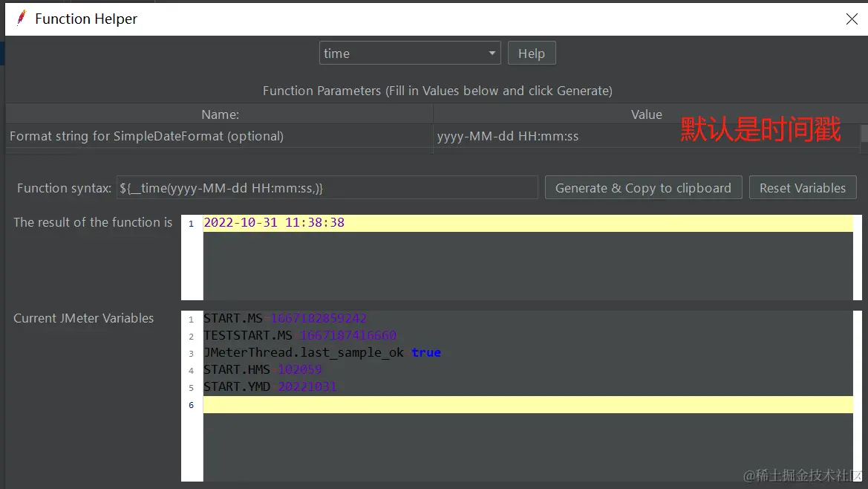Click inside the Function syntax field
This screenshot has height=489, width=868.
[327, 188]
